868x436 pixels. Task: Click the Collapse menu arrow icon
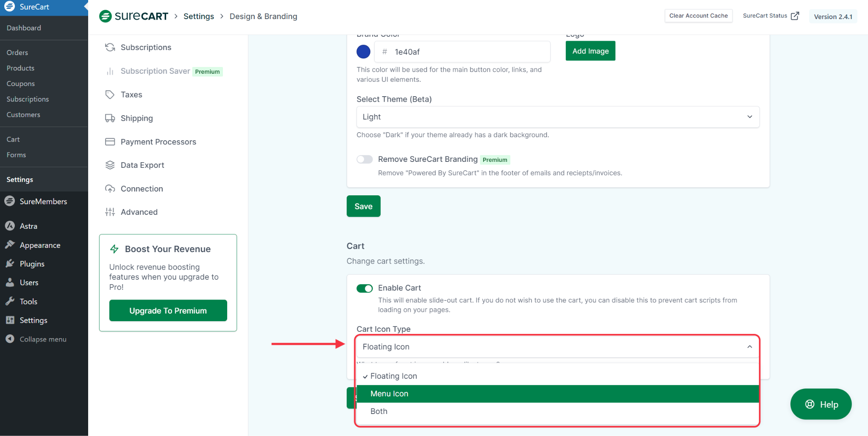(x=10, y=339)
